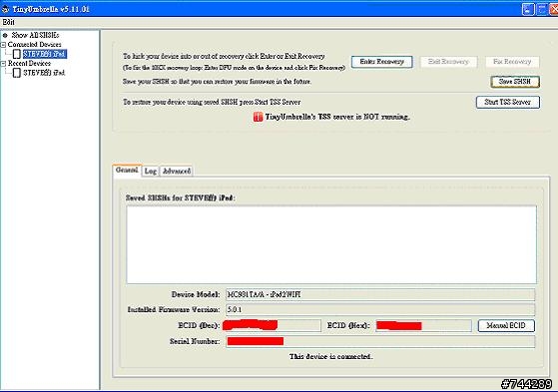
Task: Click 'This device is connected.' status text
Action: click(x=331, y=356)
